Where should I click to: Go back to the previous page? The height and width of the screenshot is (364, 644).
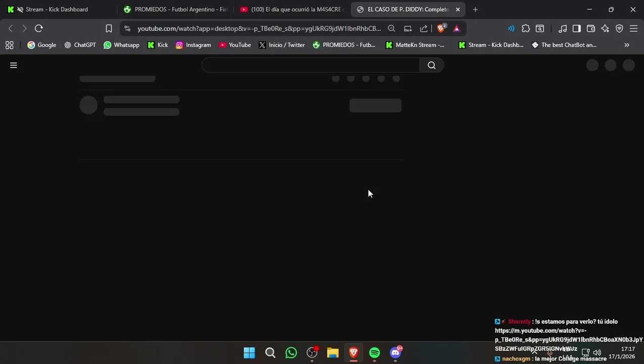click(11, 28)
